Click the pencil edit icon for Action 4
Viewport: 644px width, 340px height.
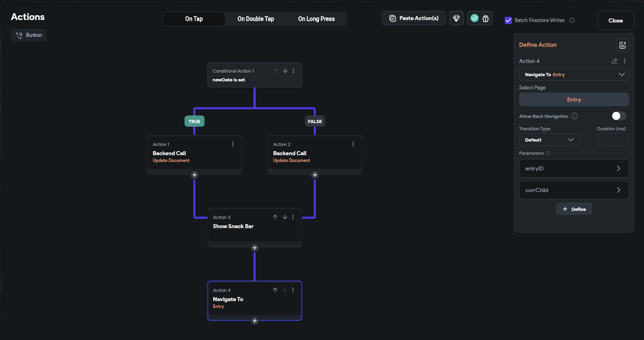pos(614,61)
